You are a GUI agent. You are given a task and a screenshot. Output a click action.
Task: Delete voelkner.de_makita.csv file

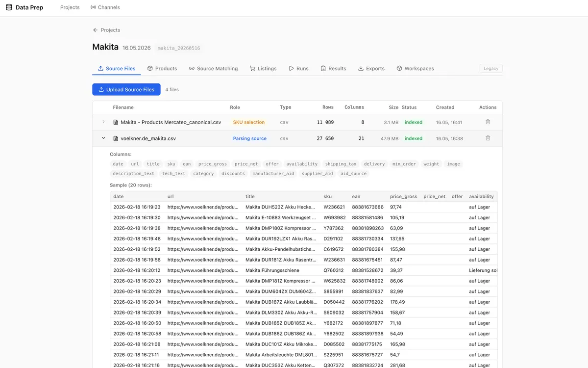pyautogui.click(x=488, y=138)
